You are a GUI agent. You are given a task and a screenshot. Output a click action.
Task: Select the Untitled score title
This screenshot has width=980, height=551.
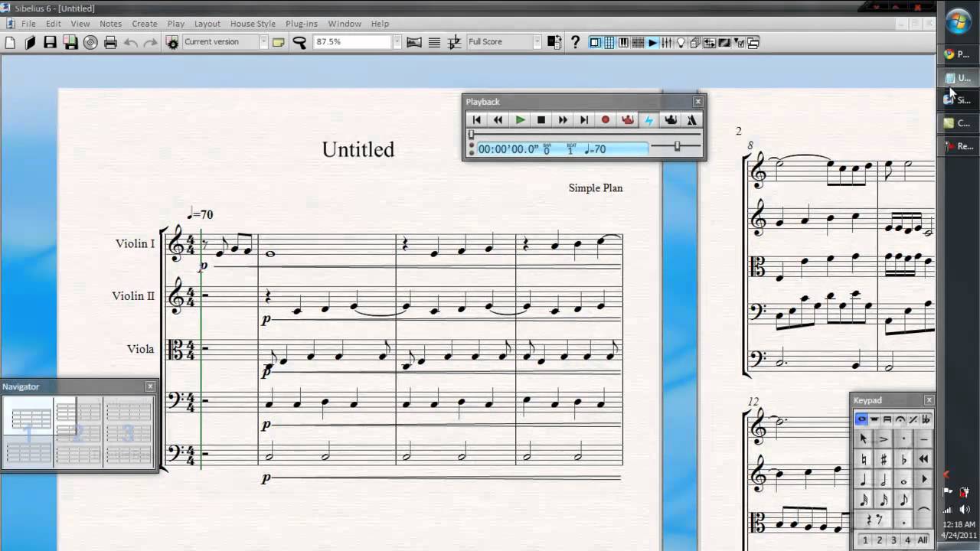click(358, 149)
